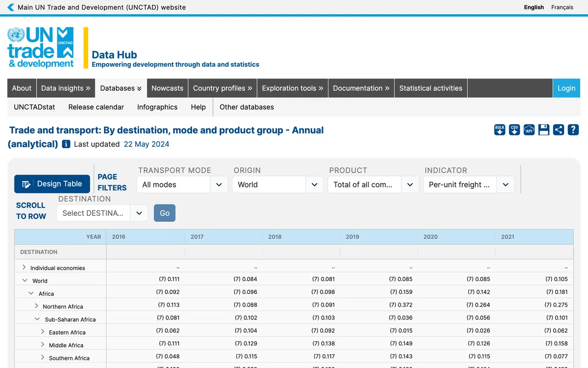Viewport: 588px width, 368px height.
Task: Click the Main UN Trade and Development website link
Action: tap(101, 7)
